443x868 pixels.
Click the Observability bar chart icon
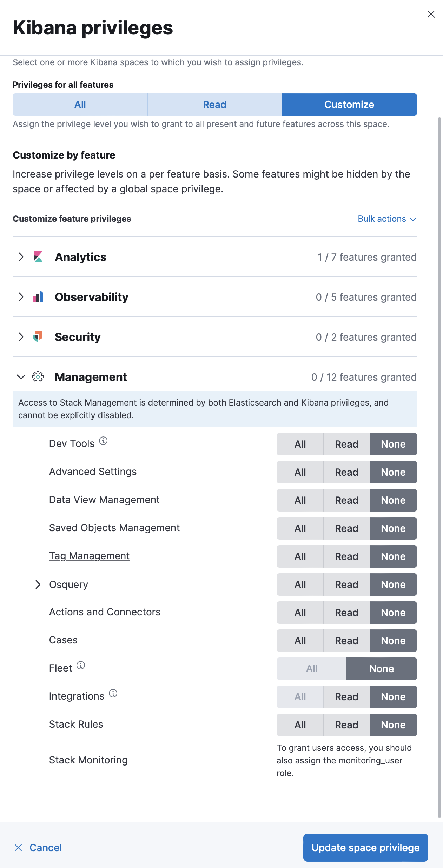37,297
